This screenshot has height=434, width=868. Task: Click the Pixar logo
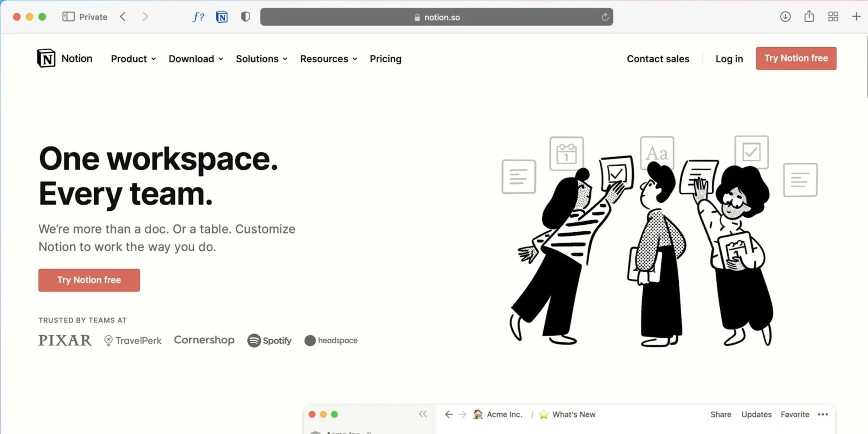coord(65,340)
